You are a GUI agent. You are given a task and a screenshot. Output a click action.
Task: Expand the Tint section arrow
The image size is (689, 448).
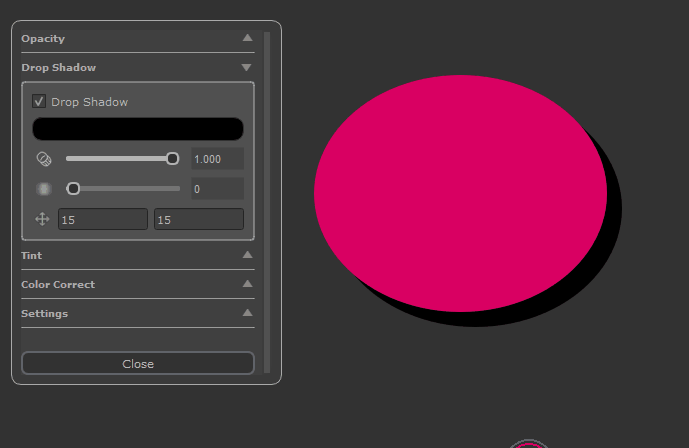pyautogui.click(x=247, y=255)
